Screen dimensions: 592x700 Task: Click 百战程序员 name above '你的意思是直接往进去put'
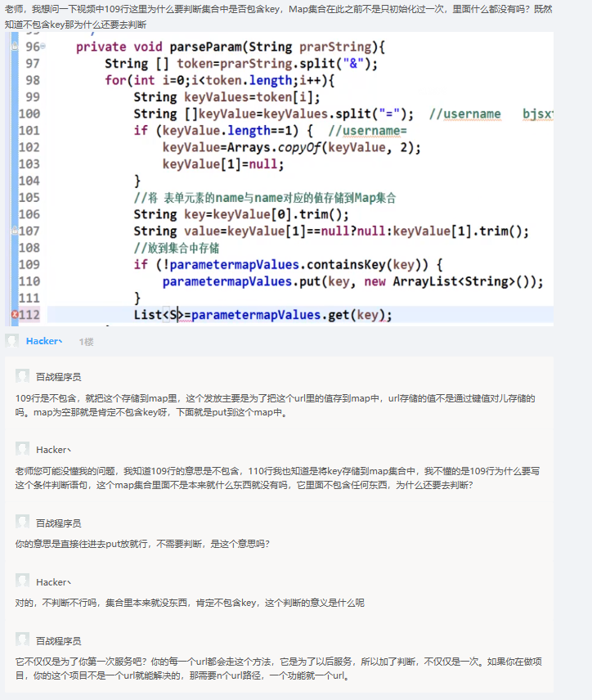click(x=59, y=523)
